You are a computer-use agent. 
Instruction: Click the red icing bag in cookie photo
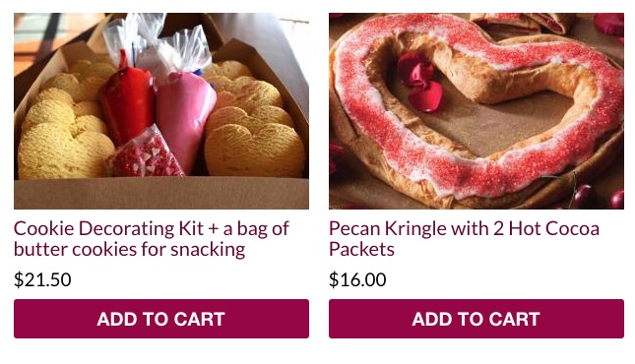[127, 101]
